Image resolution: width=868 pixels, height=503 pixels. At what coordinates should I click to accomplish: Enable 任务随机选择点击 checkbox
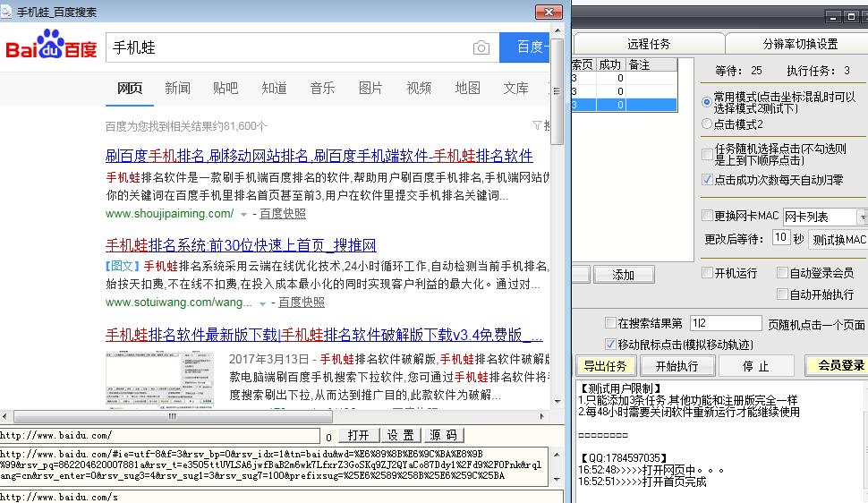click(707, 148)
